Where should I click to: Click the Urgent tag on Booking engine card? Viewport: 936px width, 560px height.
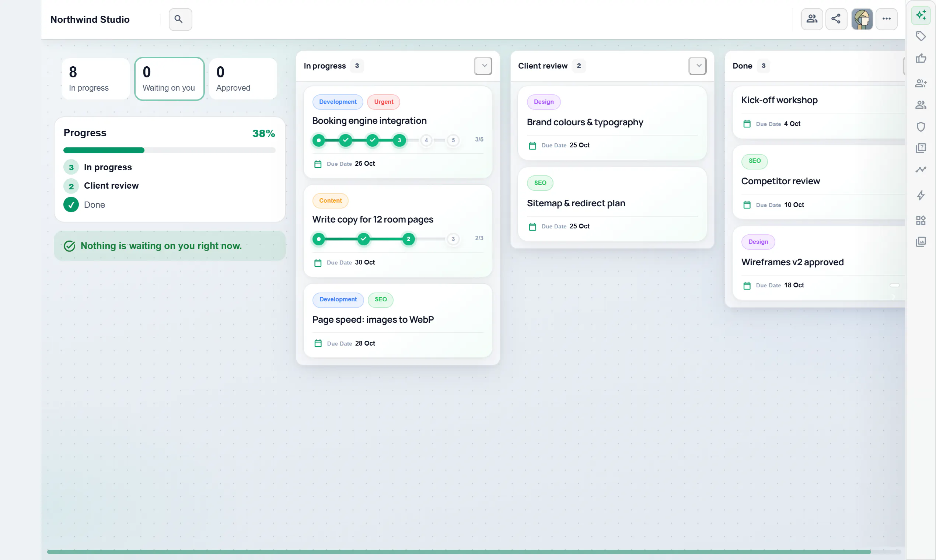click(x=384, y=102)
